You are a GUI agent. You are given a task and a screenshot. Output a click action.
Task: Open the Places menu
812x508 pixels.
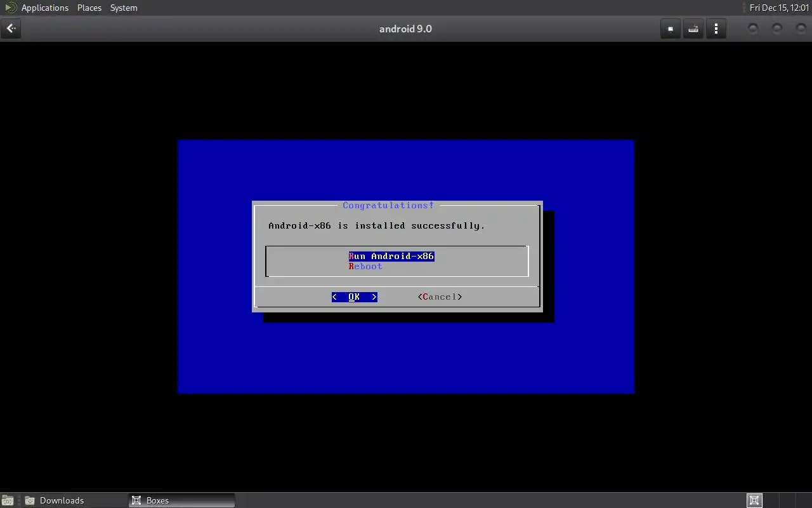[89, 8]
